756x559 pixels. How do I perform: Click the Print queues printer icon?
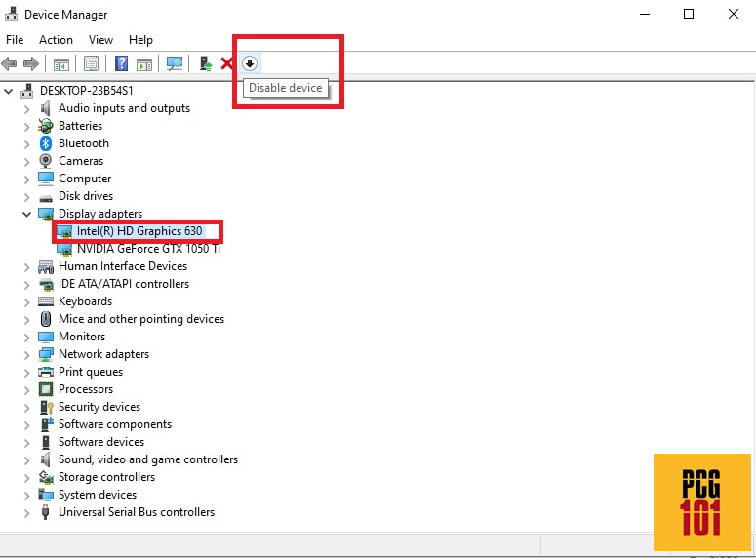[x=46, y=372]
